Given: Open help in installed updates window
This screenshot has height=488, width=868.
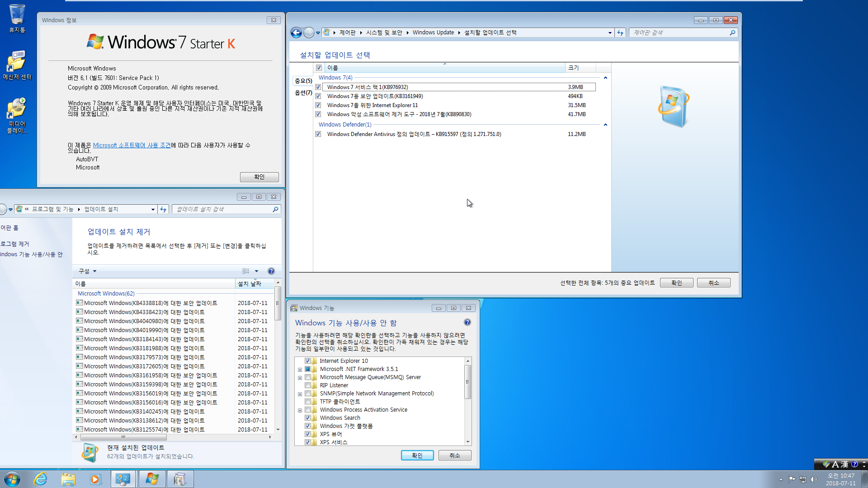Looking at the screenshot, I should click(271, 271).
